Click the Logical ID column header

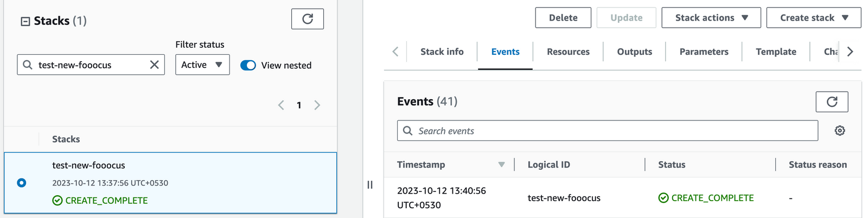pos(548,164)
